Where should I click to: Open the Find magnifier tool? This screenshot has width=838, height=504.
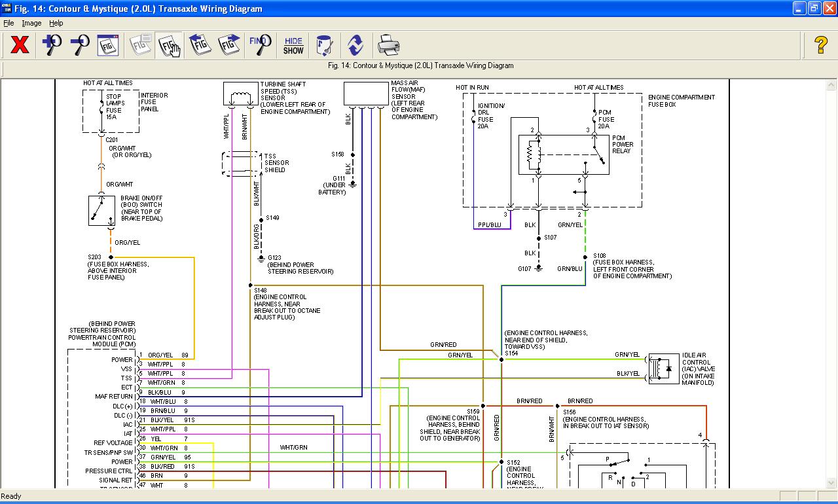tap(260, 45)
